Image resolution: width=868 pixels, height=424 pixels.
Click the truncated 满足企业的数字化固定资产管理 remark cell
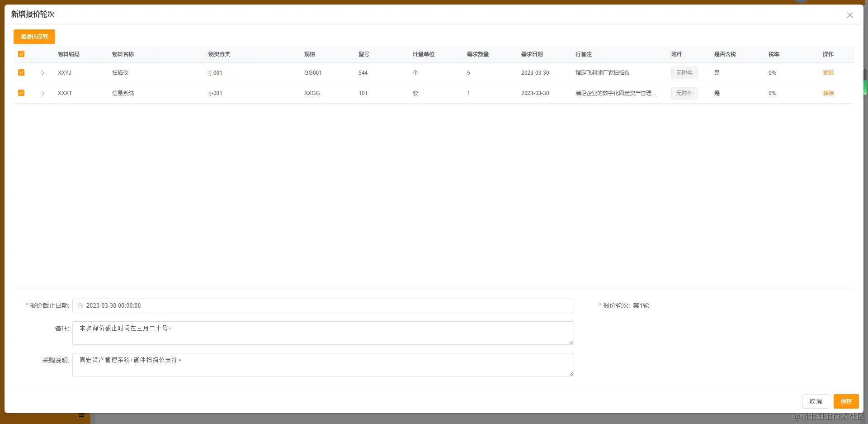click(616, 93)
